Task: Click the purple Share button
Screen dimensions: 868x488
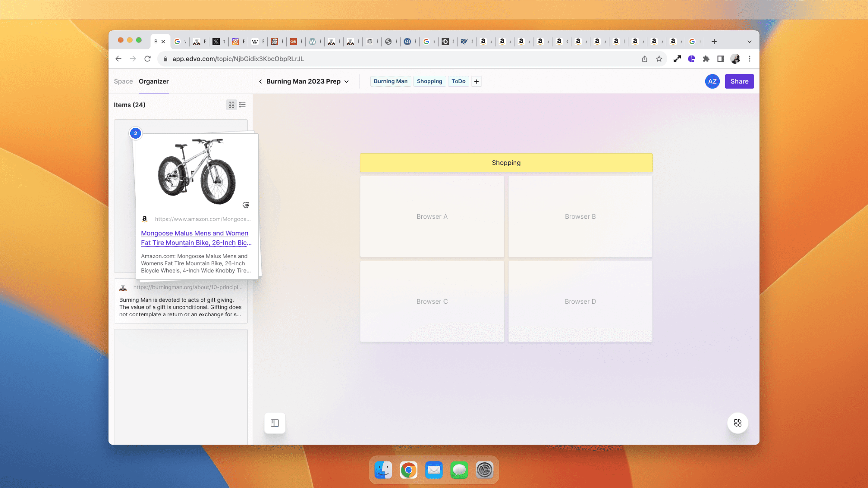Action: tap(739, 82)
